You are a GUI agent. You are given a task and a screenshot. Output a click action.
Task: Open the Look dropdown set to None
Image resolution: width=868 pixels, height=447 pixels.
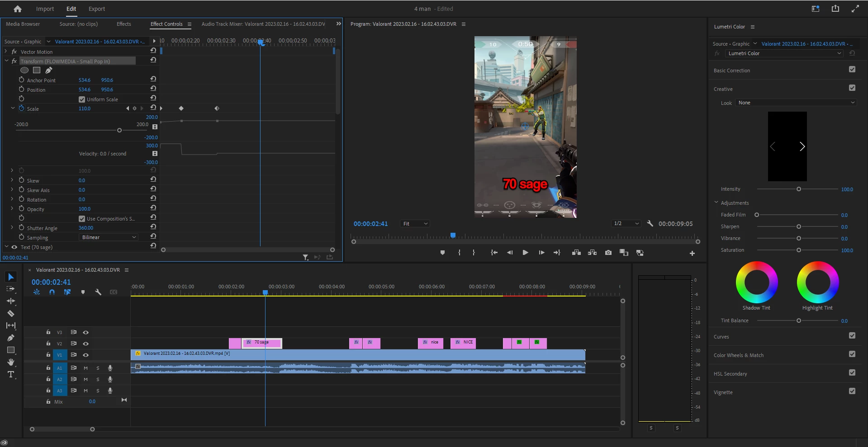point(796,103)
